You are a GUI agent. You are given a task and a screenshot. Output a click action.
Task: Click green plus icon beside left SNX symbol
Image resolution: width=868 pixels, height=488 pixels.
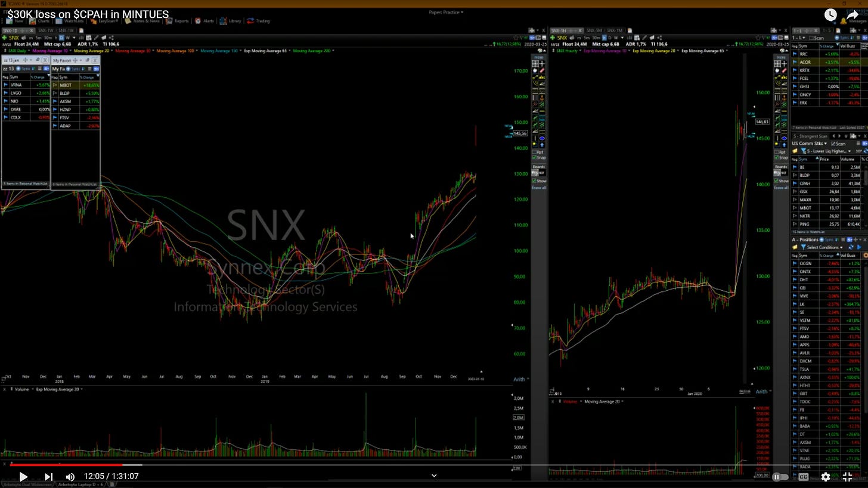point(4,38)
